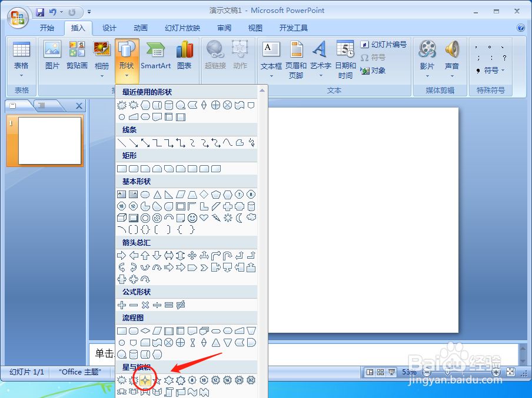Select the diamond basic shape

click(x=204, y=194)
